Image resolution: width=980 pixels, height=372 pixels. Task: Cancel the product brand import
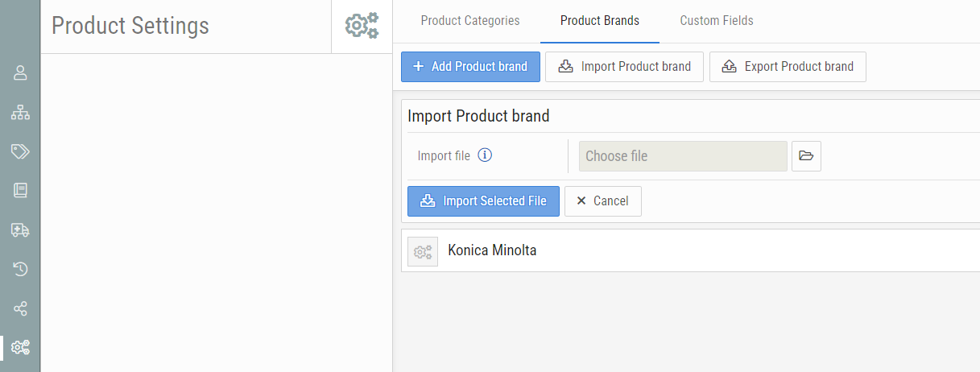click(x=602, y=201)
